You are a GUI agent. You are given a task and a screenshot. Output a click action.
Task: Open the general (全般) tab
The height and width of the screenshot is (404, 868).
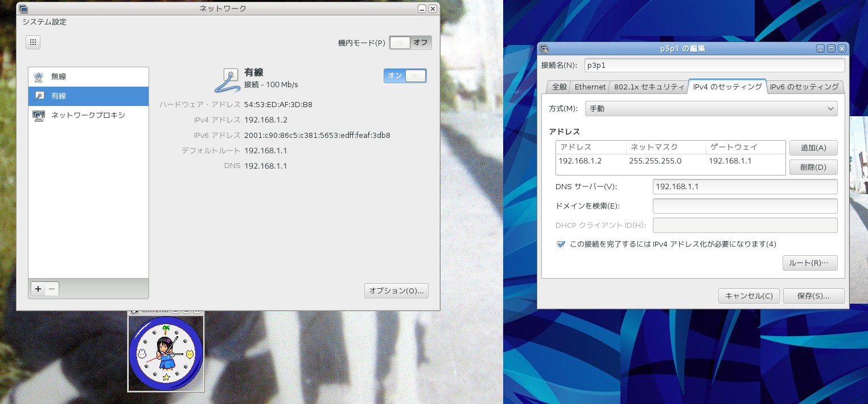(559, 87)
